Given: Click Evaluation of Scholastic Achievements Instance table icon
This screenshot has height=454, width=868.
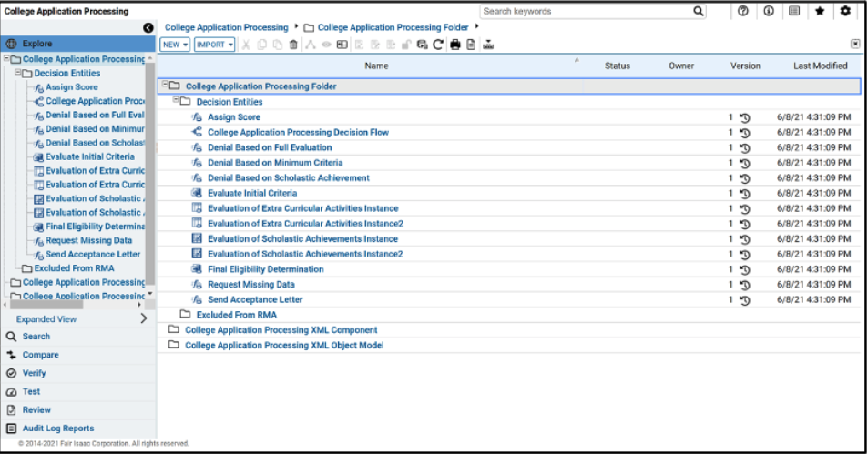Looking at the screenshot, I should [x=197, y=239].
